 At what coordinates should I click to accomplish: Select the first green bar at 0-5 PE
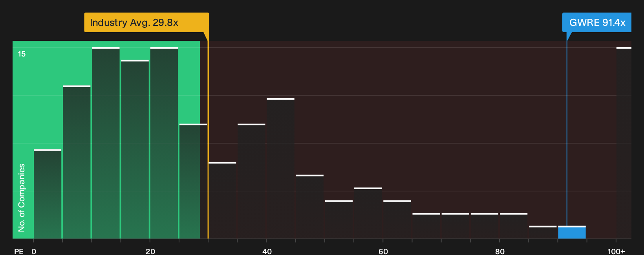coord(48,194)
